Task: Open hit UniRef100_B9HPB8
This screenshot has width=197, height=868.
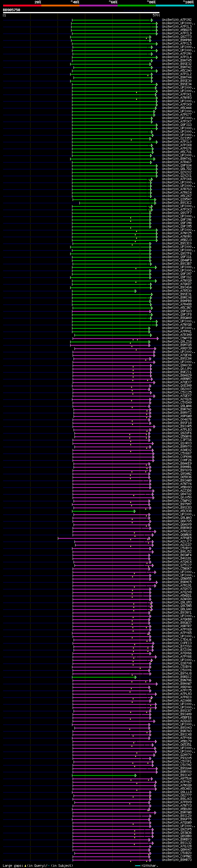Action: pos(177,40)
